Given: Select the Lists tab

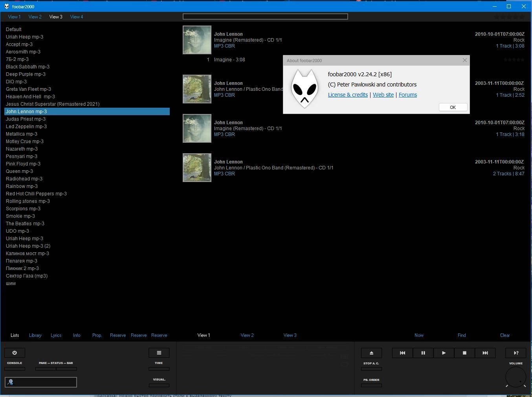Looking at the screenshot, I should (15, 335).
